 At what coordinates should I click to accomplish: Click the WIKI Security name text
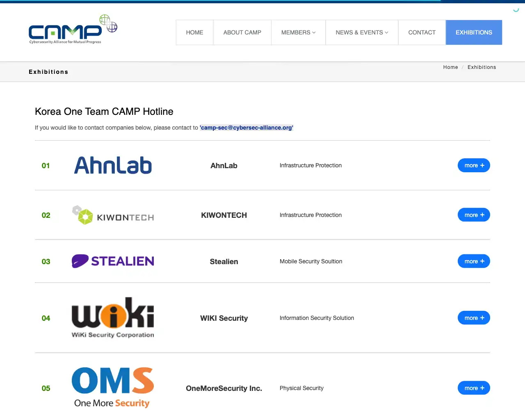[x=224, y=318]
